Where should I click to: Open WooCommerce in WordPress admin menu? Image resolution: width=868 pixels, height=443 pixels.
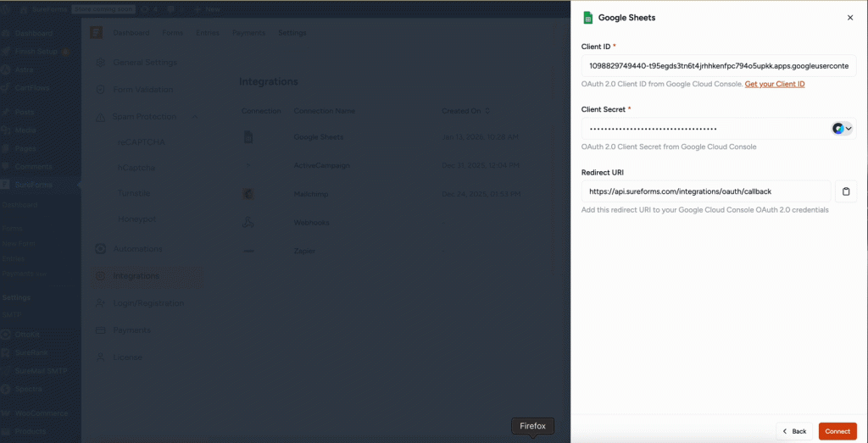click(41, 413)
